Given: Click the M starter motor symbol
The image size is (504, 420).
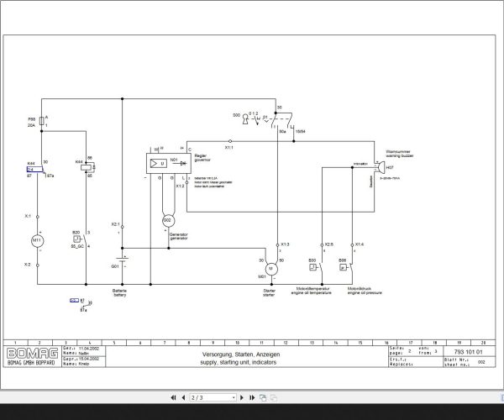Looking at the screenshot, I should pos(271,269).
